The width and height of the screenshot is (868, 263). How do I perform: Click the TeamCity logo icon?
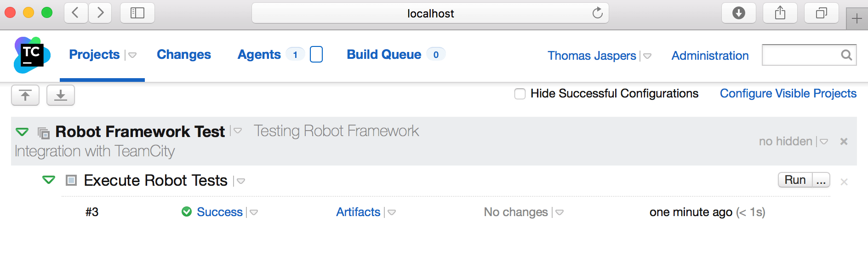click(x=32, y=55)
